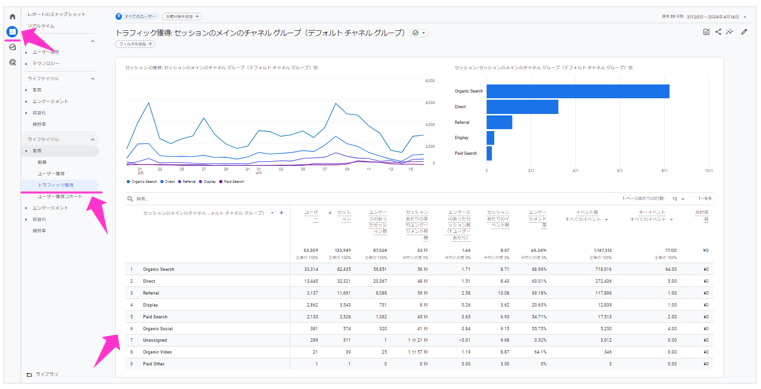The height and width of the screenshot is (389, 761).
Task: Click the sort arrow on セッション column
Action: 330,213
